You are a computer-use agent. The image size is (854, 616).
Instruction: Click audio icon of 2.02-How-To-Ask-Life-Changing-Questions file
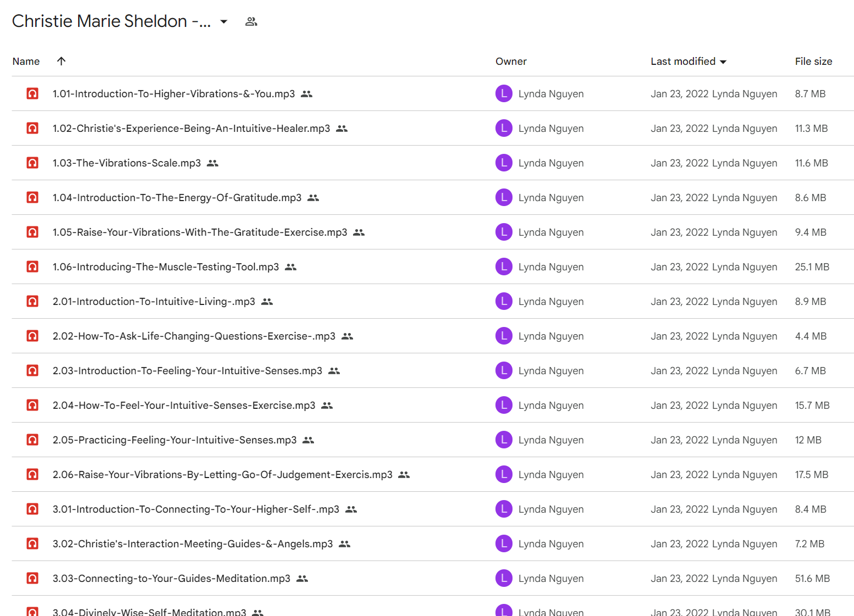point(32,336)
